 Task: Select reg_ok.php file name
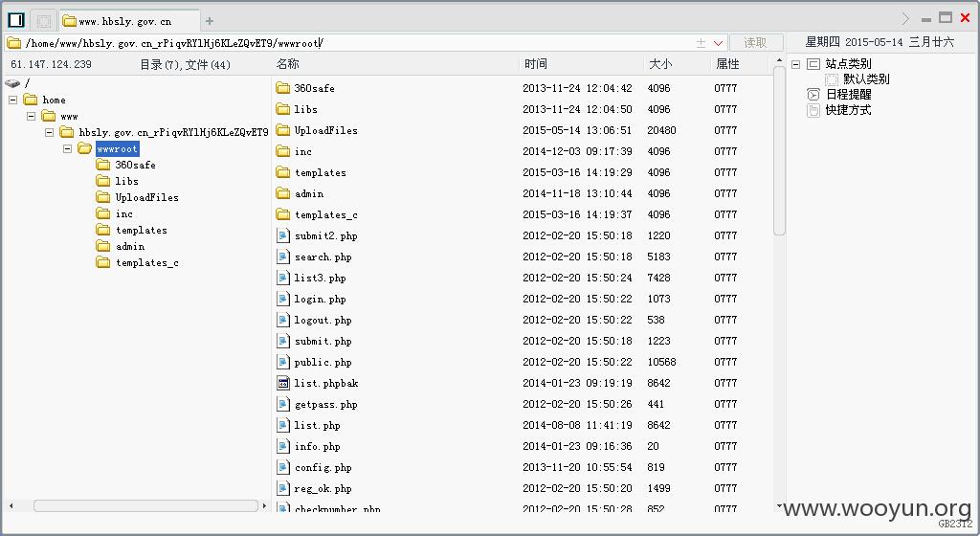coord(323,488)
